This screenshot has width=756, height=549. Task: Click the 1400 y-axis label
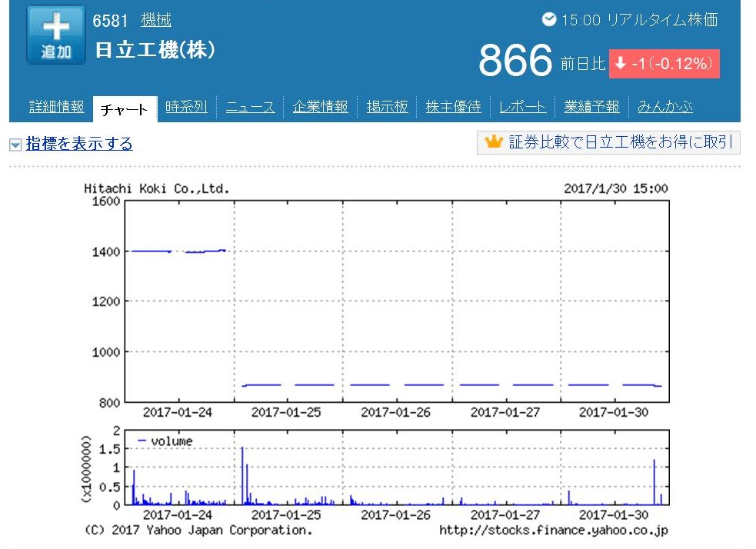106,251
